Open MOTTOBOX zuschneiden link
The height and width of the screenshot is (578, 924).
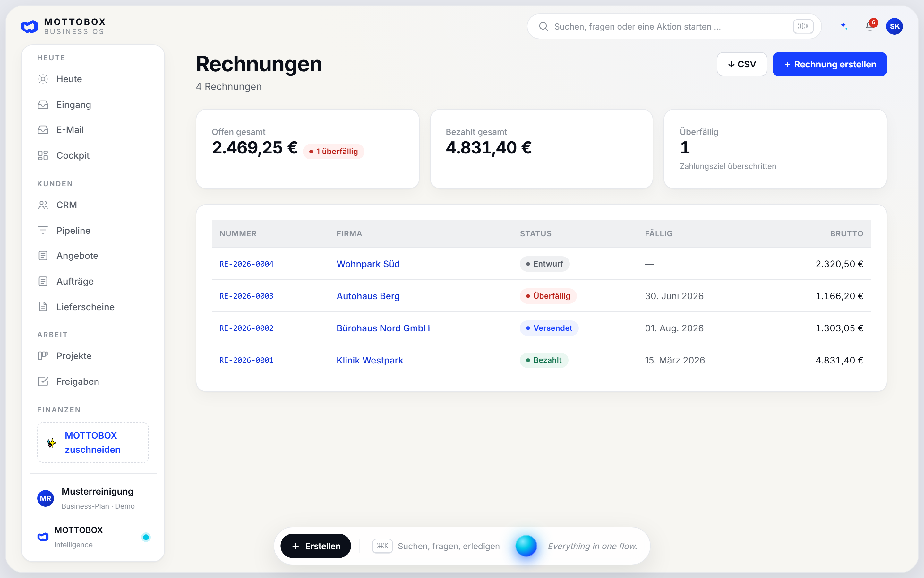(93, 443)
